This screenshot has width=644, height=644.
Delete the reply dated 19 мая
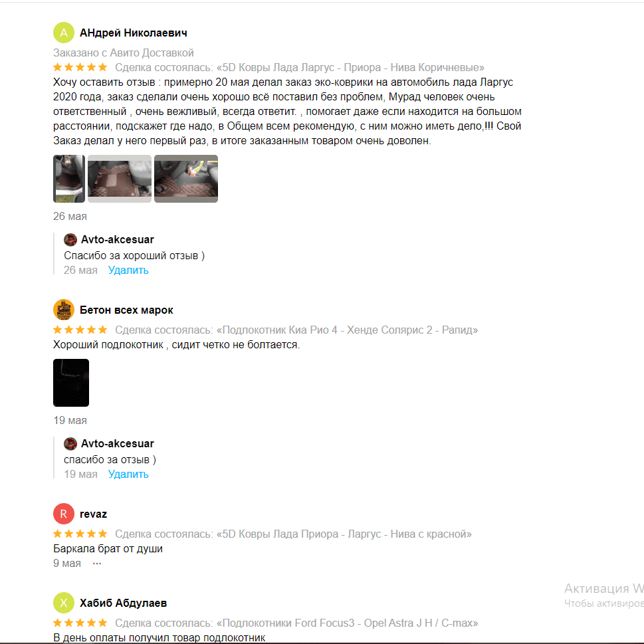[128, 475]
